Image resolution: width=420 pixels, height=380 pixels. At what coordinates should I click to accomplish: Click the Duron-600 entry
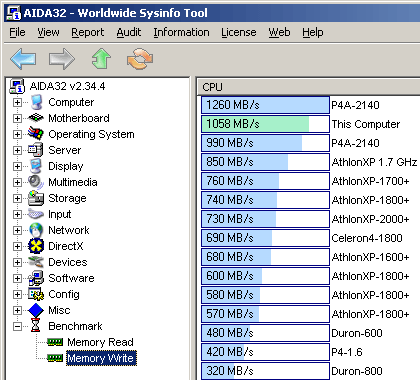tap(357, 333)
